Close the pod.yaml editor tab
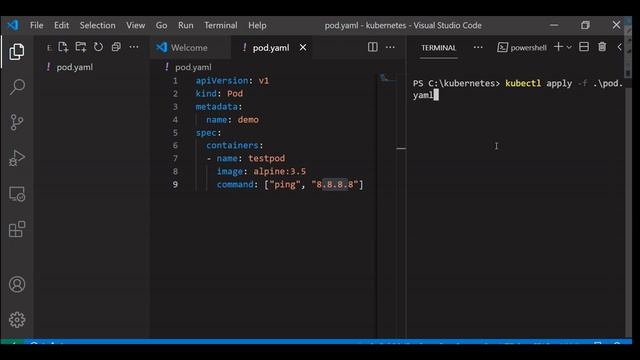This screenshot has width=640, height=360. 303,48
